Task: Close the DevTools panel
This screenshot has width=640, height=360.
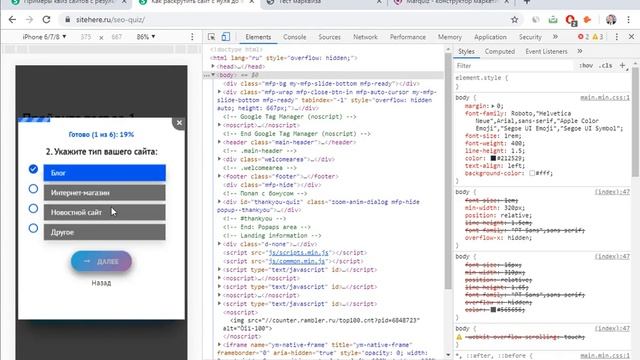Action: [x=631, y=37]
